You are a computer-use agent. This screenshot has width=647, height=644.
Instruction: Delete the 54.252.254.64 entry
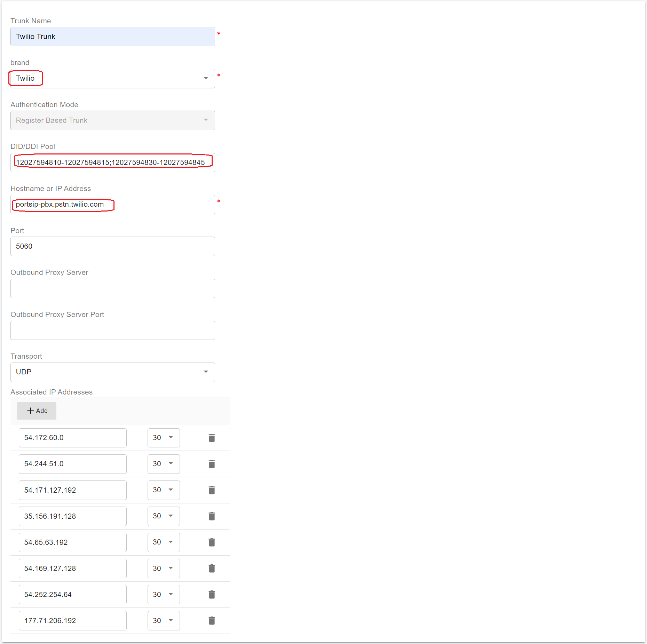[x=212, y=594]
